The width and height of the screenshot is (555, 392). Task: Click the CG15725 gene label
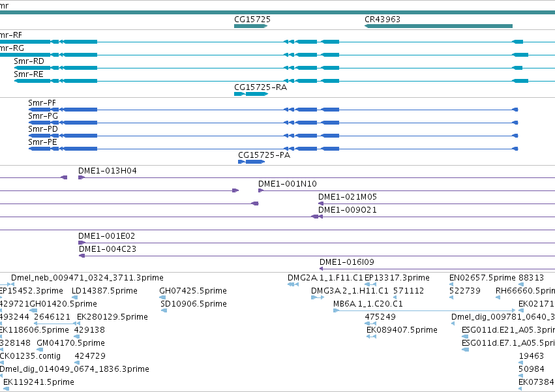pos(252,20)
